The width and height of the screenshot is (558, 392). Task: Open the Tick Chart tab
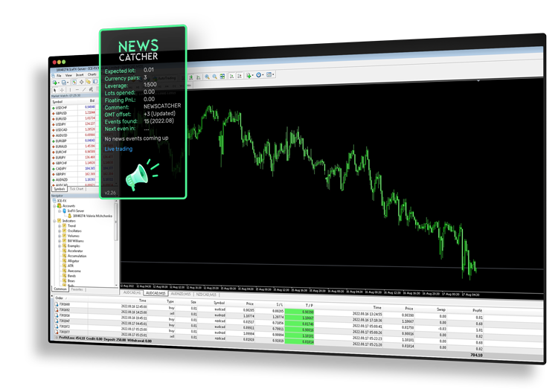[x=77, y=189]
